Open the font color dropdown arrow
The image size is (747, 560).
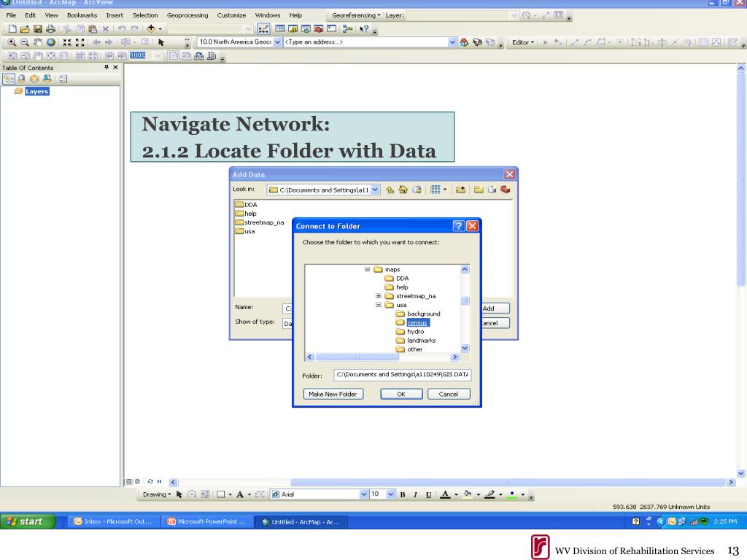click(456, 495)
